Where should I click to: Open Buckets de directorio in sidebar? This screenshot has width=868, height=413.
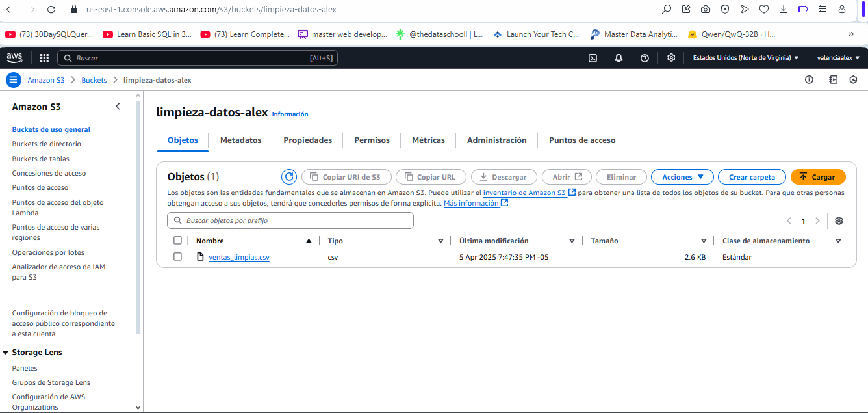point(47,144)
